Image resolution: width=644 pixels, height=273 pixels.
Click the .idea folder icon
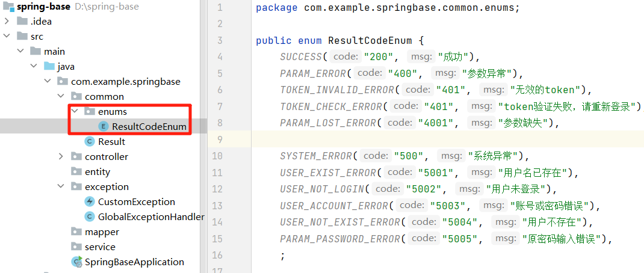pos(22,21)
